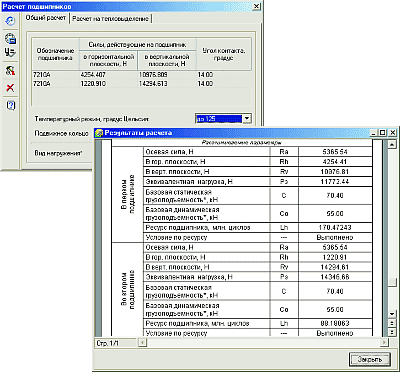Screen dimensions: 400x372
Task: Maximize the 'Результаты расчета' window
Action: 383,133
